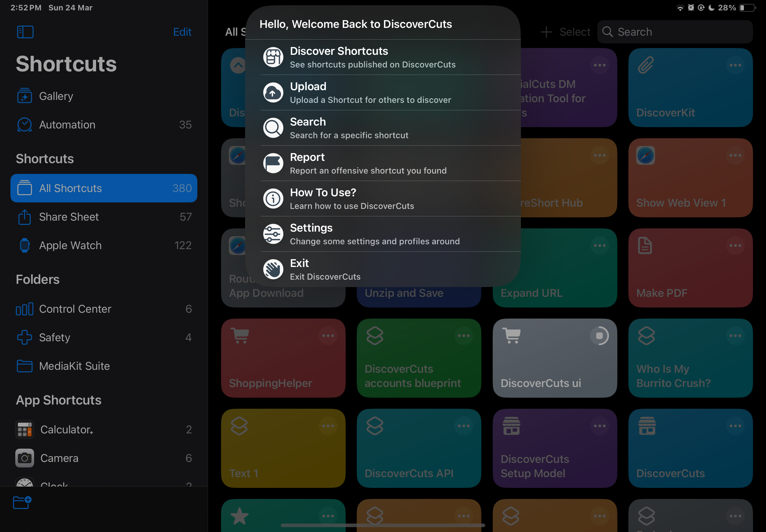The image size is (766, 532).
Task: Open the Safety folder
Action: pyautogui.click(x=104, y=337)
